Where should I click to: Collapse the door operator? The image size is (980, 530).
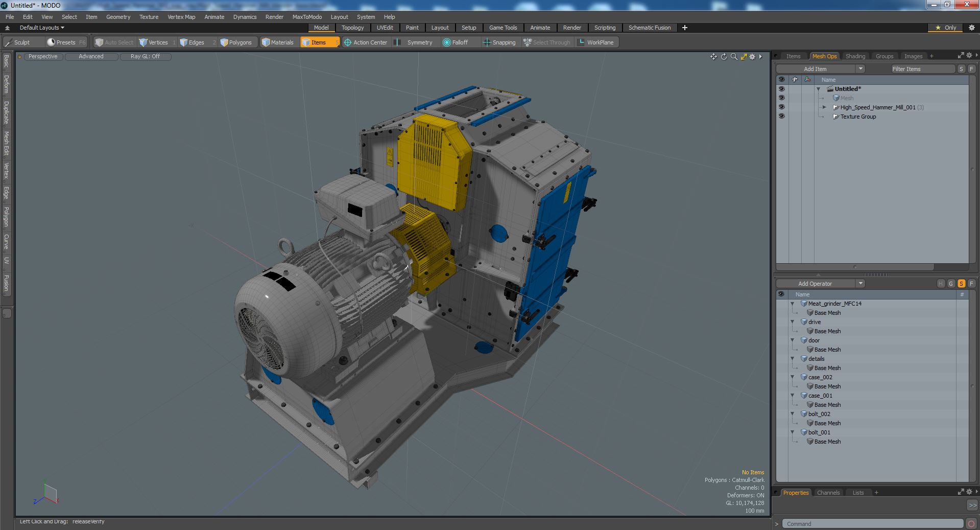tap(793, 340)
